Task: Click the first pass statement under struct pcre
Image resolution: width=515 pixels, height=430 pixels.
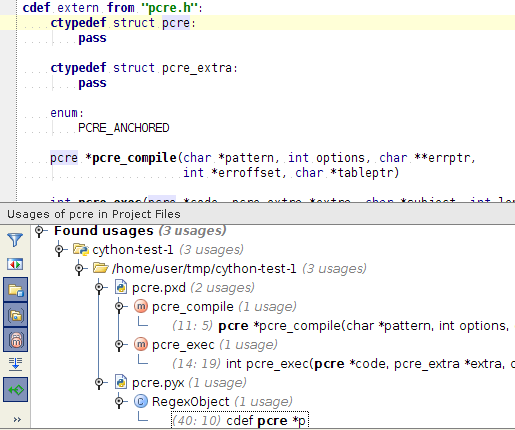Action: coord(92,38)
